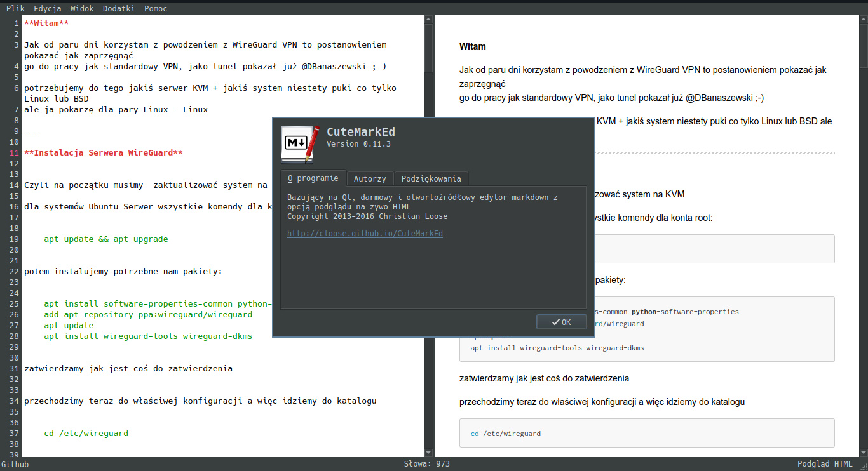Select the O programie tab
The height and width of the screenshot is (471, 868).
pyautogui.click(x=313, y=178)
